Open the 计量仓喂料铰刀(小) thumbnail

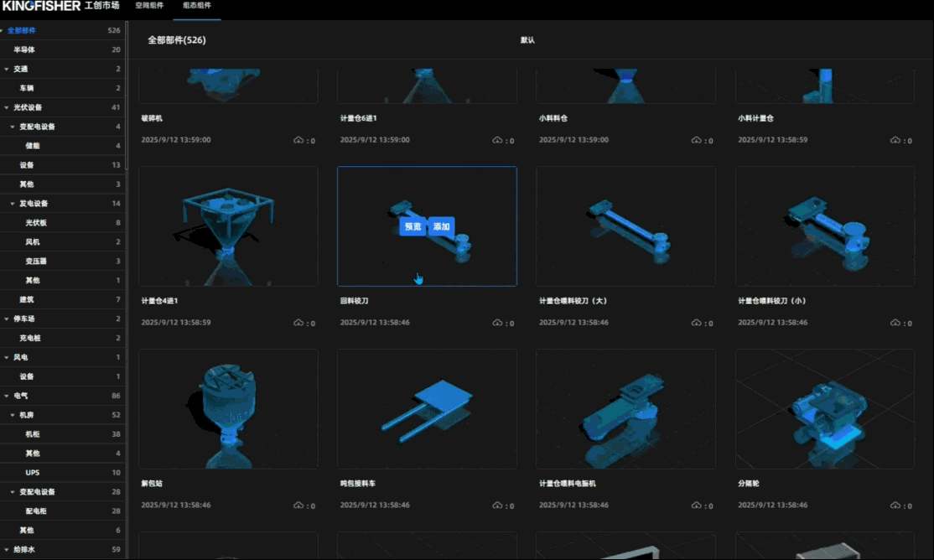[825, 226]
